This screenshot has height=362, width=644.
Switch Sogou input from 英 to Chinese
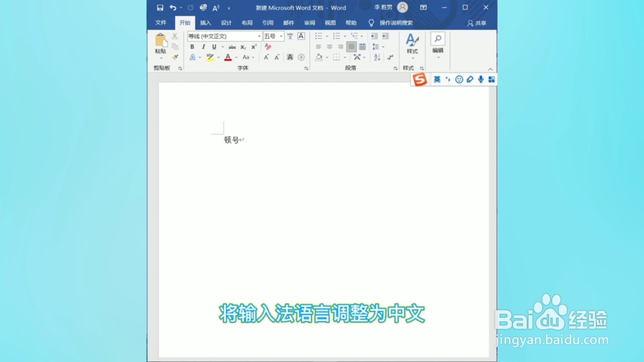click(x=437, y=79)
